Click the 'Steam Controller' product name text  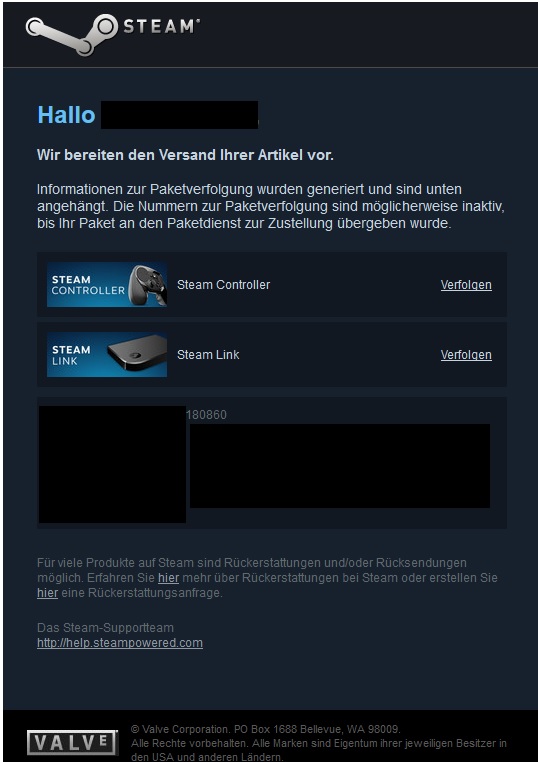(224, 285)
